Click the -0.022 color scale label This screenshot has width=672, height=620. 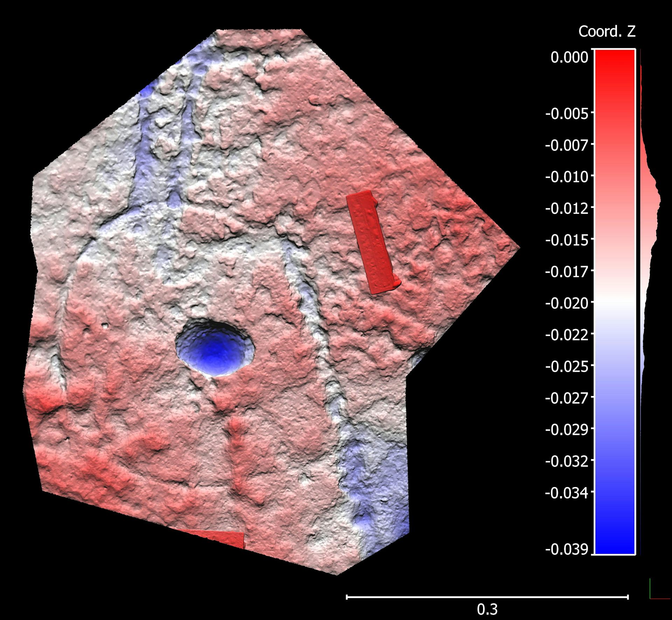point(567,335)
